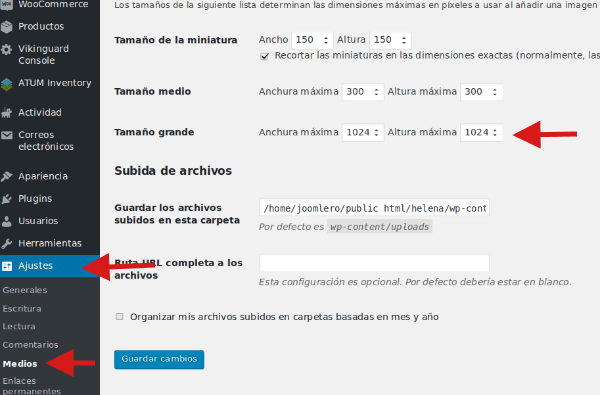Adjust medium Anchura máxima stepper arrows
The image size is (600, 395).
[377, 92]
